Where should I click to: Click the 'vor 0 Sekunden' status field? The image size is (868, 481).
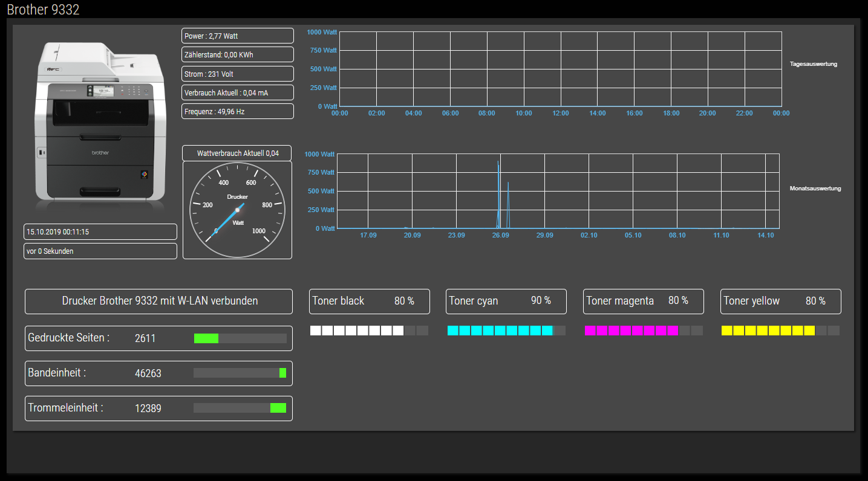[100, 251]
